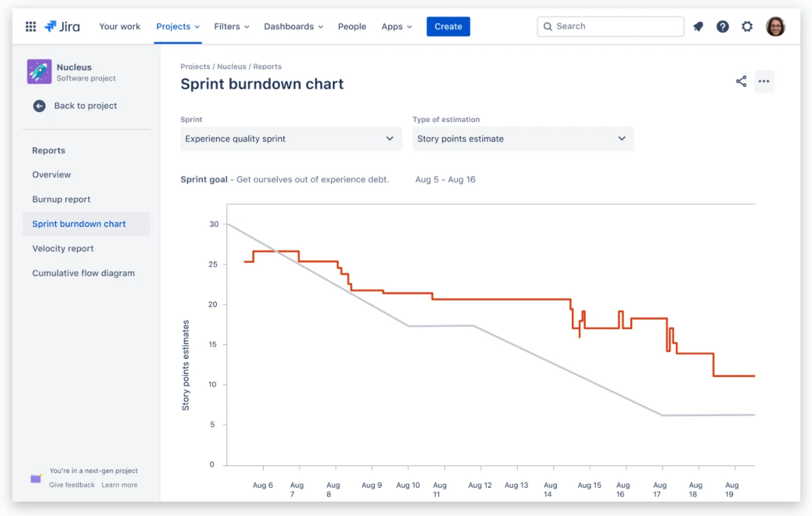The width and height of the screenshot is (812, 516).
Task: Expand the Type of estimation dropdown
Action: [x=523, y=139]
